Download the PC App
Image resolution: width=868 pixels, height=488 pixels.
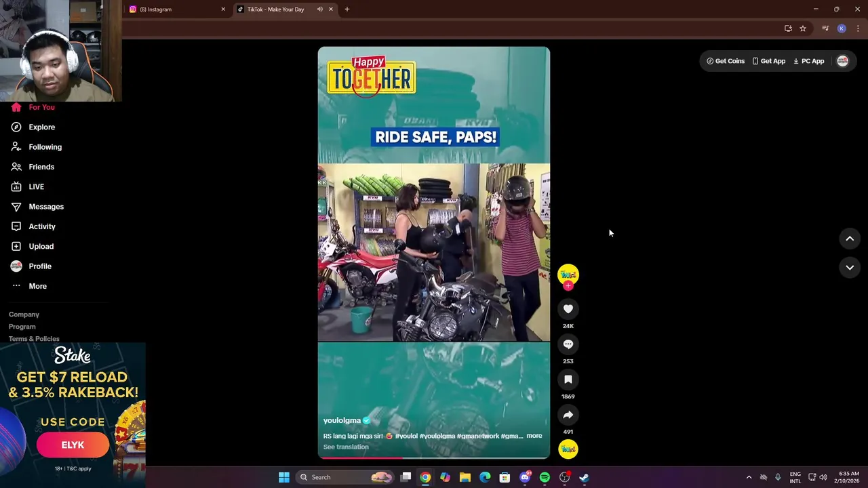tap(809, 61)
